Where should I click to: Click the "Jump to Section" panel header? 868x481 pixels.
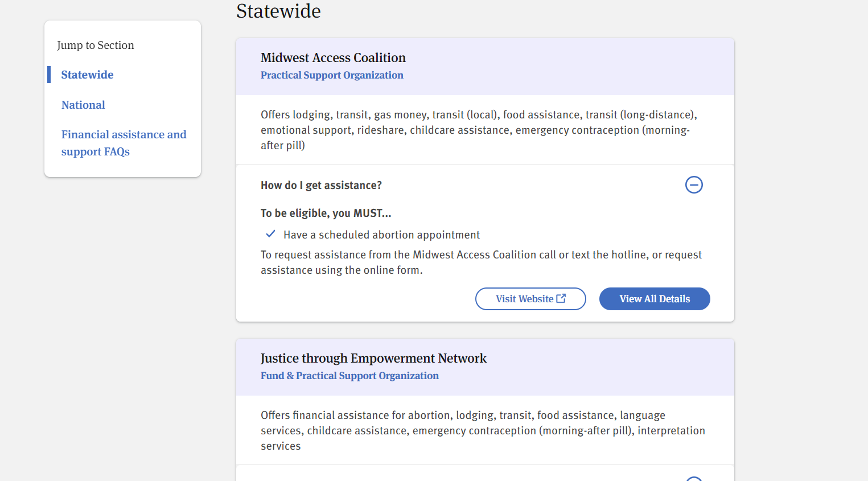click(95, 45)
